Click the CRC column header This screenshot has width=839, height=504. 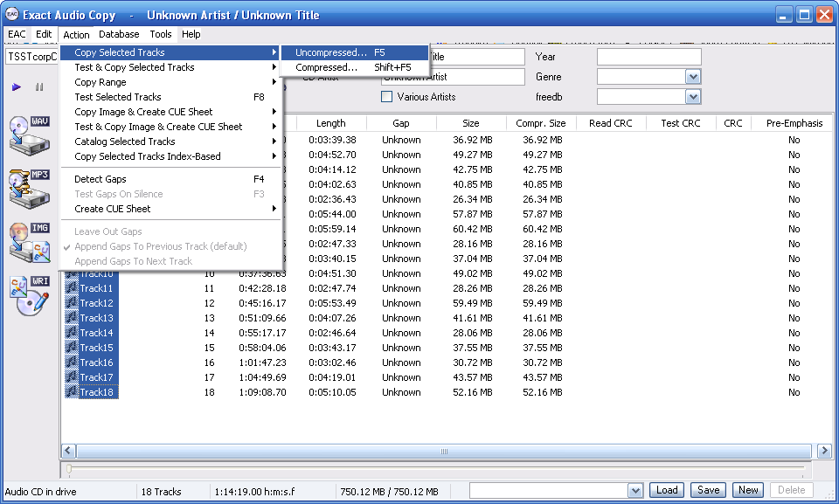733,123
